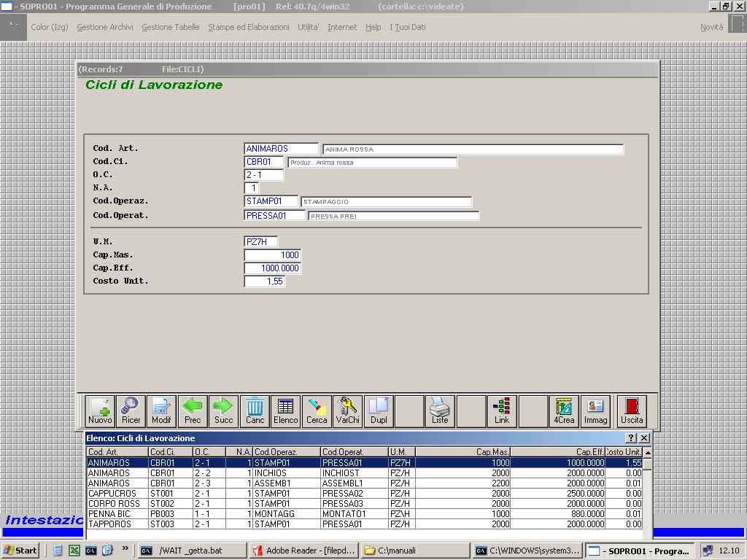Go to previous record with Prec arrow
Viewport: 747px width, 560px height.
coord(193,411)
